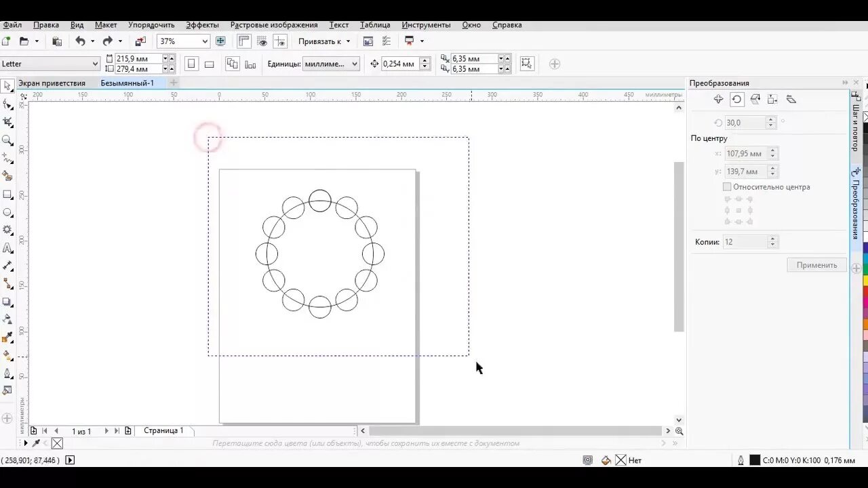This screenshot has height=488, width=868.
Task: Switch to Skew transformation mode
Action: click(x=791, y=100)
